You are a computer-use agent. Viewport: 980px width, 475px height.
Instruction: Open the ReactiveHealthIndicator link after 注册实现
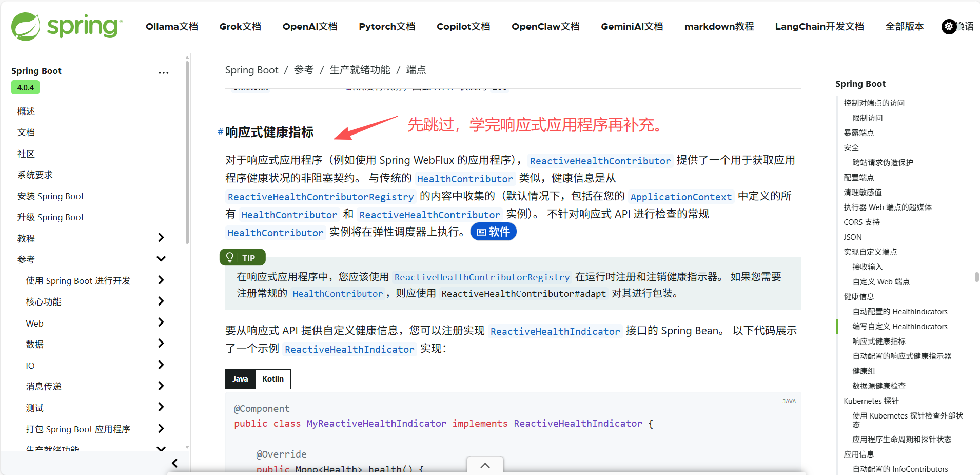coord(555,331)
